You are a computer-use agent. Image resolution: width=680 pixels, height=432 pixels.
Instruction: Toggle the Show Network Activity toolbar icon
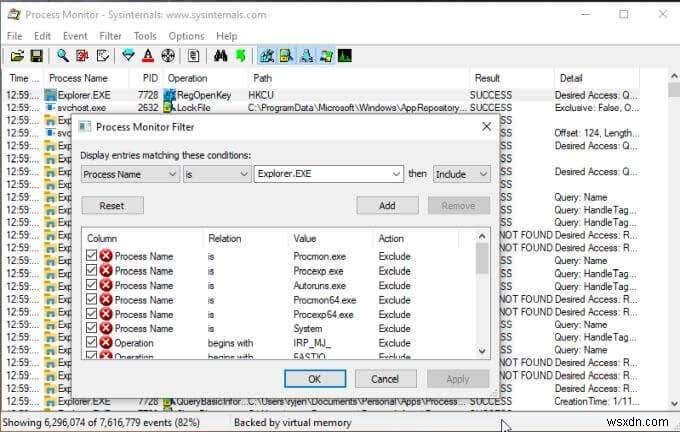(307, 56)
